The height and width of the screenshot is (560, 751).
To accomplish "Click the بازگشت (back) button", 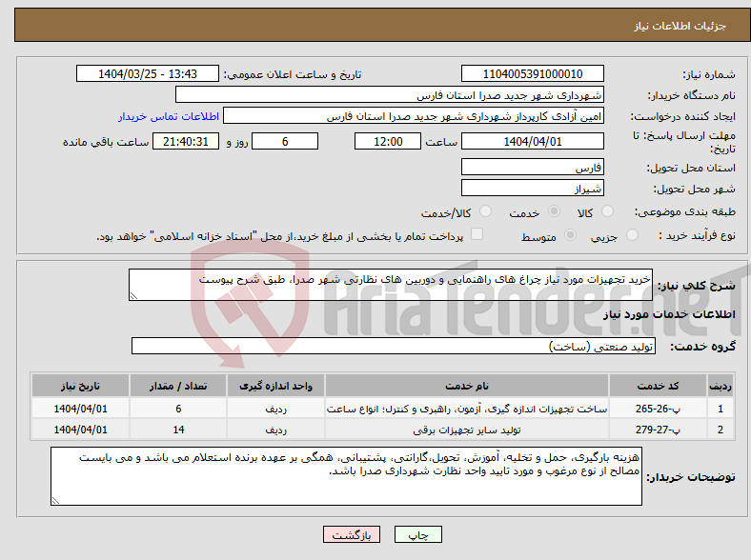I will [x=352, y=534].
